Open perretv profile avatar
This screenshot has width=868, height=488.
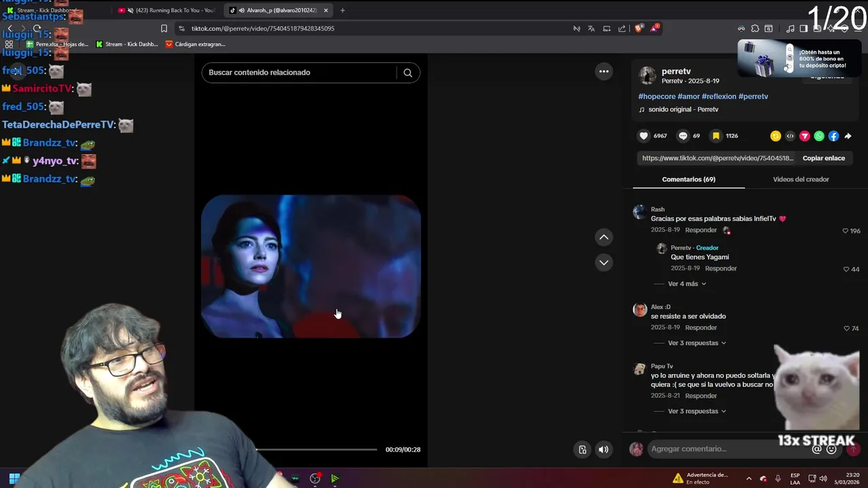click(x=648, y=75)
